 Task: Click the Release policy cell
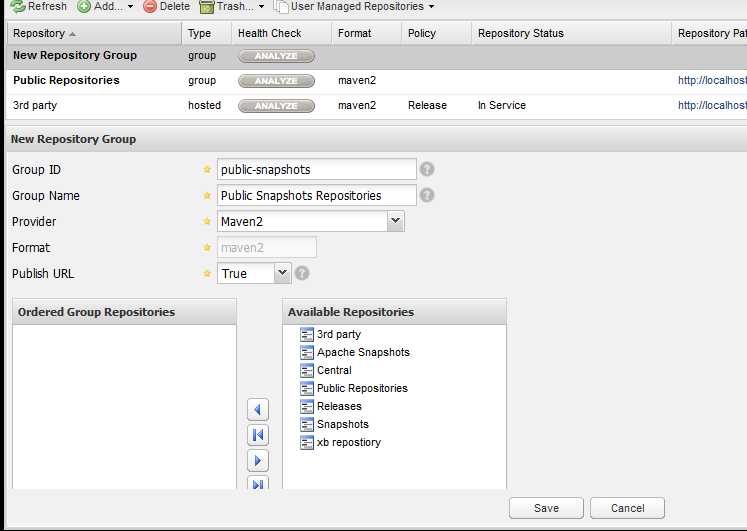pos(427,105)
